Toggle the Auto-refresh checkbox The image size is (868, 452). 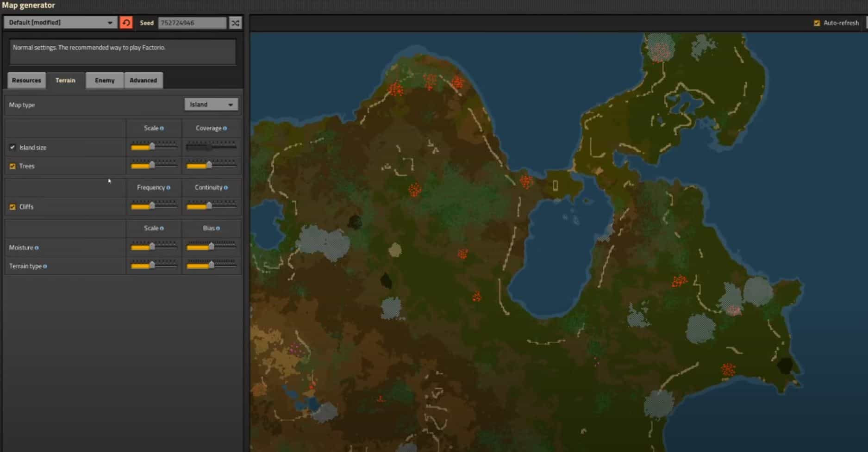tap(817, 23)
